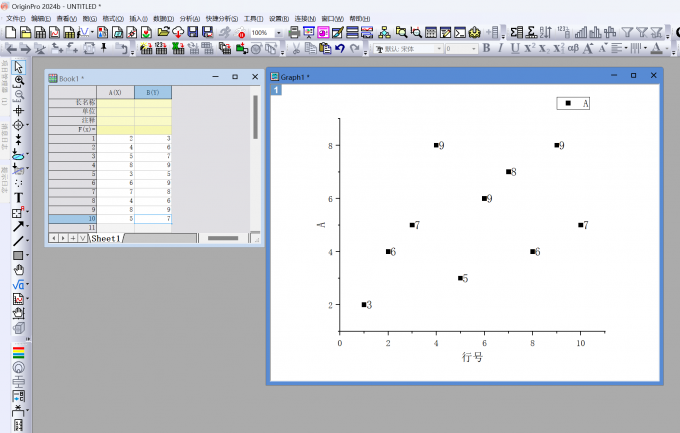The width and height of the screenshot is (680, 433).
Task: Create a new graph window
Action: coord(55,32)
